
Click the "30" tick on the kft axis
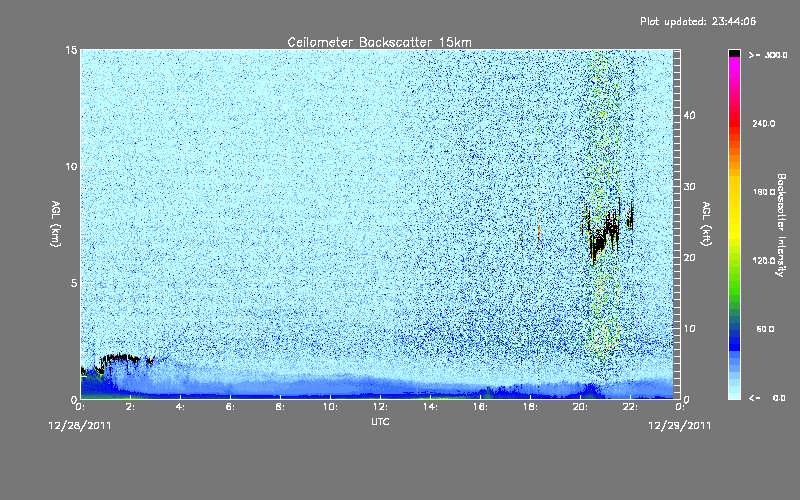[689, 186]
